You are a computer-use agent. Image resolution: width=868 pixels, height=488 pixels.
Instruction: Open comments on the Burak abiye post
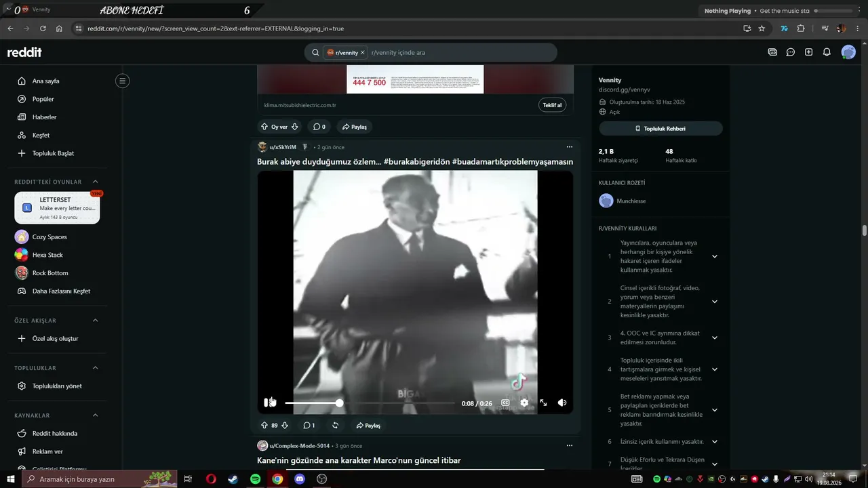click(x=309, y=426)
